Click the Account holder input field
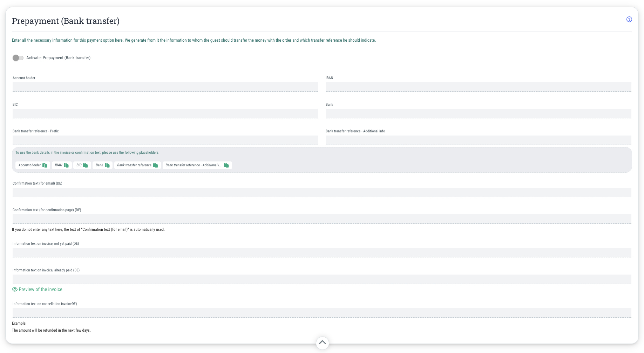The width and height of the screenshot is (644, 353). [165, 87]
